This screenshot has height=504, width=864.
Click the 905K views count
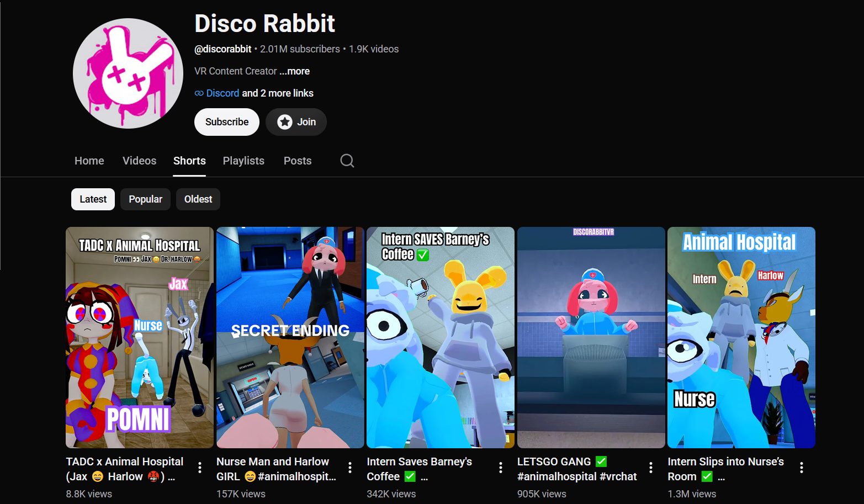542,494
